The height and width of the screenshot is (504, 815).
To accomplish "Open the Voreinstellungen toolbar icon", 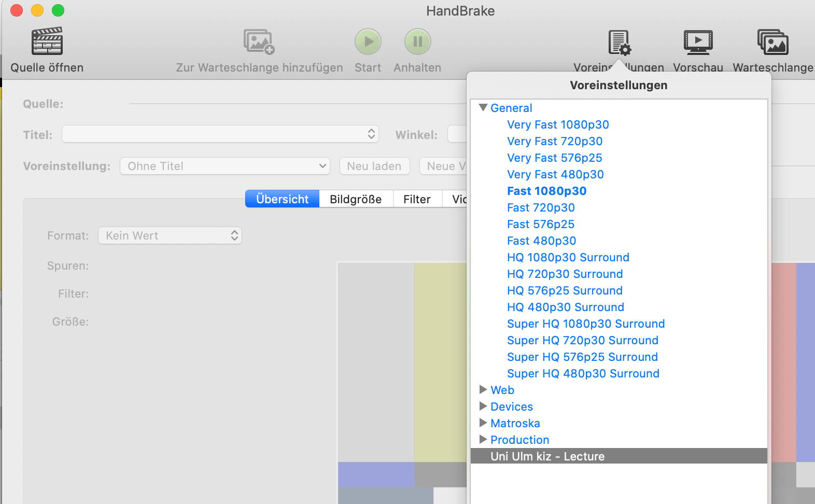I will (619, 43).
